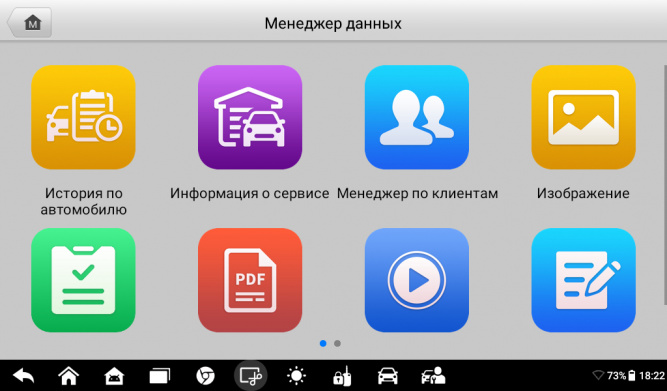Tap the 18:22 clock in the status bar
Viewport: 667px width, 391px height.
(652, 376)
